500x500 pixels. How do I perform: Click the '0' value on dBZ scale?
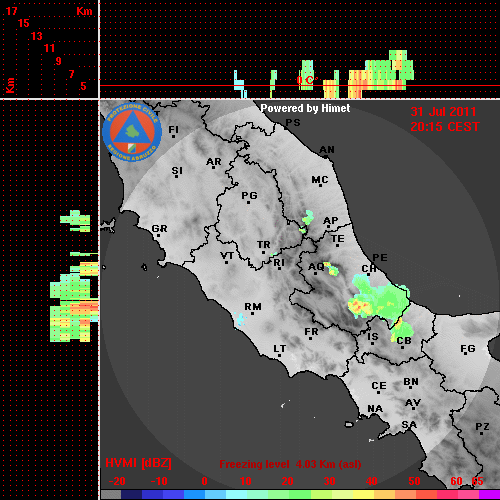pyautogui.click(x=204, y=481)
